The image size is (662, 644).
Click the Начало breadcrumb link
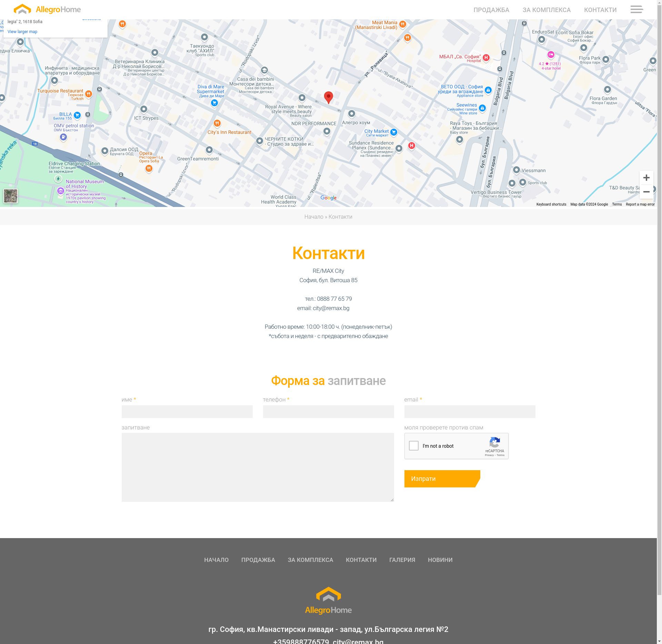pyautogui.click(x=313, y=217)
